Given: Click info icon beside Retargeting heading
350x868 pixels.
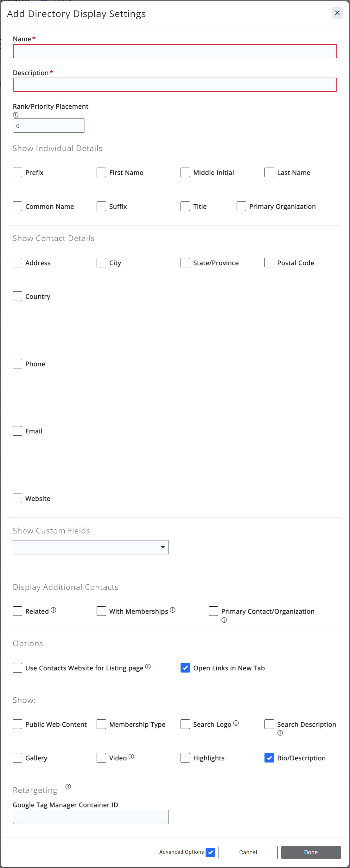Looking at the screenshot, I should pos(68,787).
